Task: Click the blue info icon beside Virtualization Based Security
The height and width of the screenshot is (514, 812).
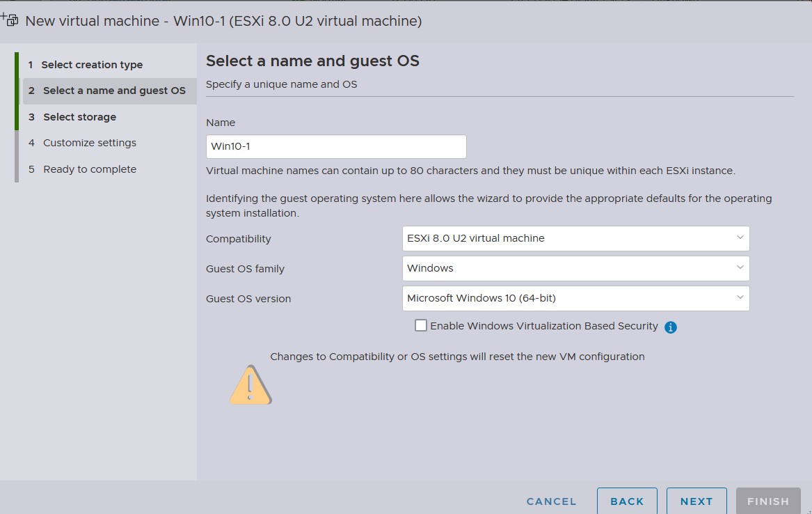Action: (671, 327)
